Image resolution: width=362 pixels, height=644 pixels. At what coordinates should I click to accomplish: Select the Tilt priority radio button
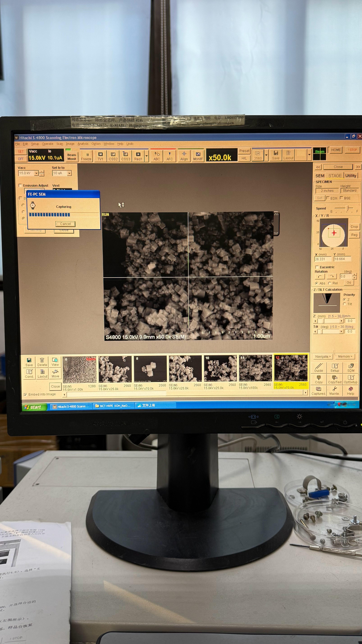pos(345,304)
